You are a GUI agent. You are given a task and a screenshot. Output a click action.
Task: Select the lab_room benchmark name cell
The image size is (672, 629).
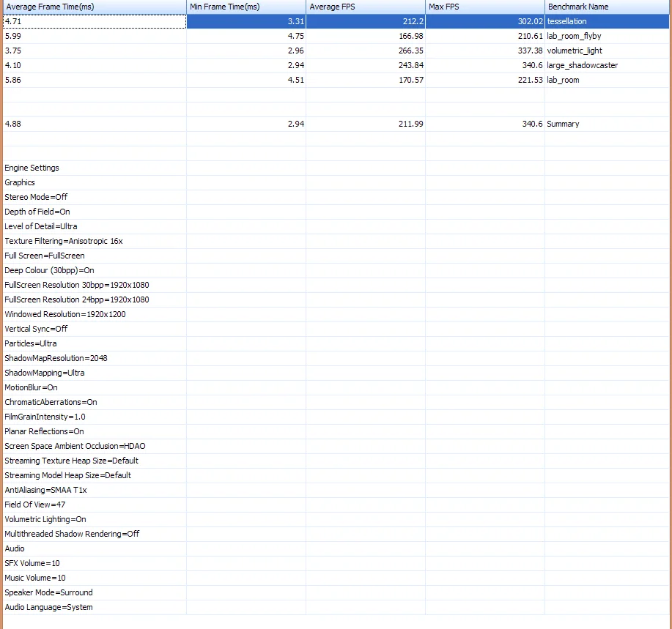(607, 80)
